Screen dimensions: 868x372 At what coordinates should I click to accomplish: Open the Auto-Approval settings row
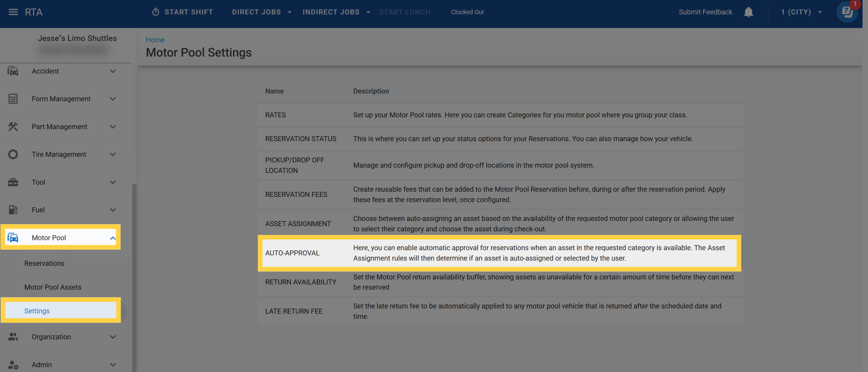(x=293, y=253)
